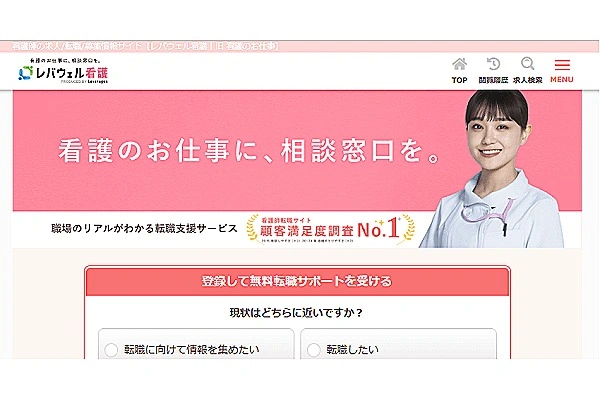Click the 転職したい option label text
Viewport: 600px width, 400px height.
(352, 349)
